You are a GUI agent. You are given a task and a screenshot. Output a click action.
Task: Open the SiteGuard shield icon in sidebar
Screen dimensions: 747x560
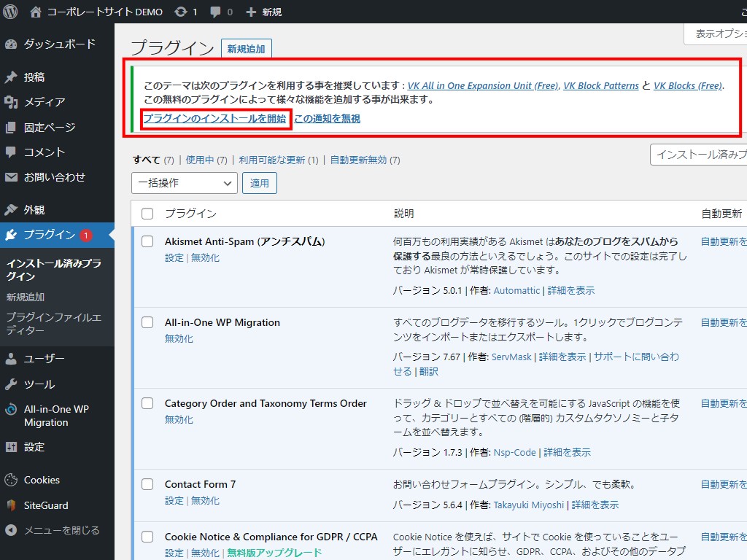pyautogui.click(x=11, y=505)
